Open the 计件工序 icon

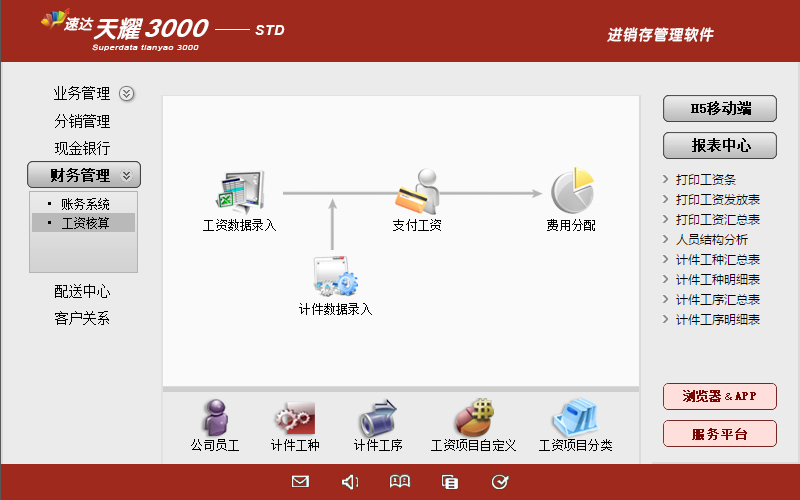click(x=378, y=417)
